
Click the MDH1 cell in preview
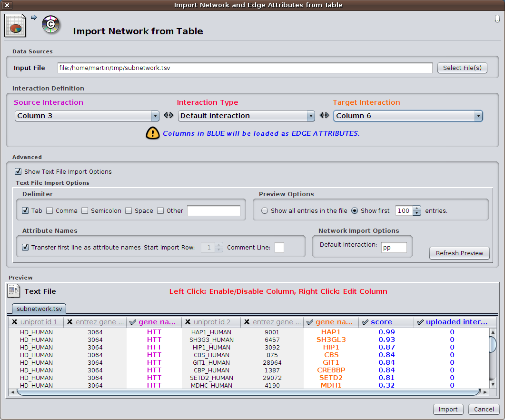click(331, 385)
